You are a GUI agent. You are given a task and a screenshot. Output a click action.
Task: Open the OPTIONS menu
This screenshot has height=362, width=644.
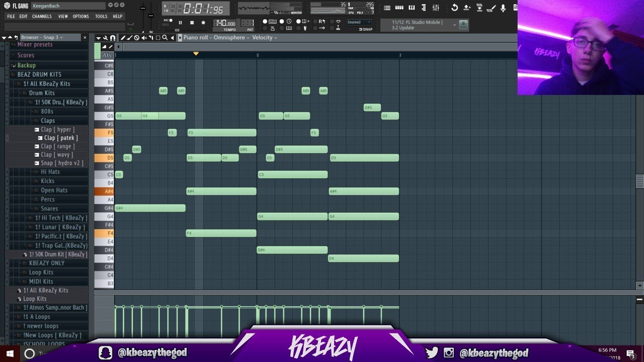tap(80, 16)
